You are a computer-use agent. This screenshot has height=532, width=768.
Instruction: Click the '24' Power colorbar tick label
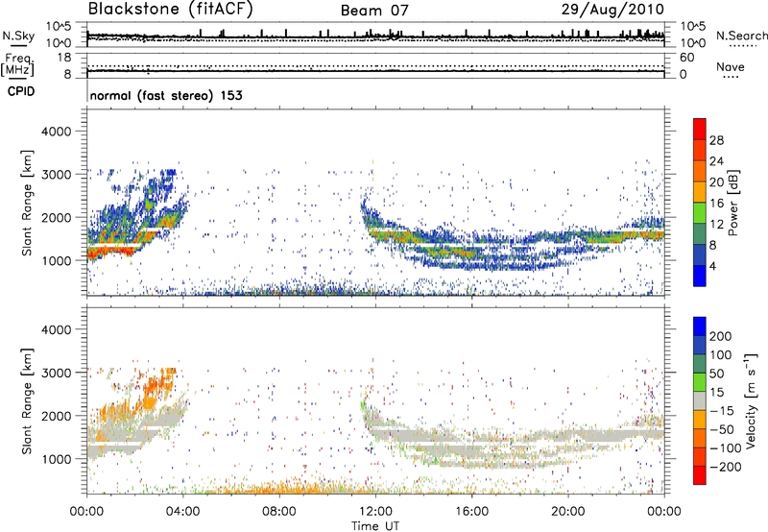(x=716, y=161)
